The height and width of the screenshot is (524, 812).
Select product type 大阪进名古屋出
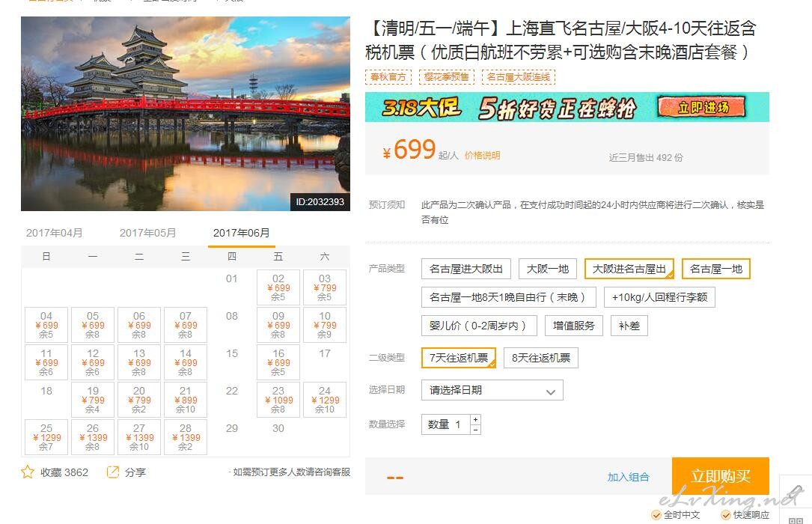pos(629,269)
